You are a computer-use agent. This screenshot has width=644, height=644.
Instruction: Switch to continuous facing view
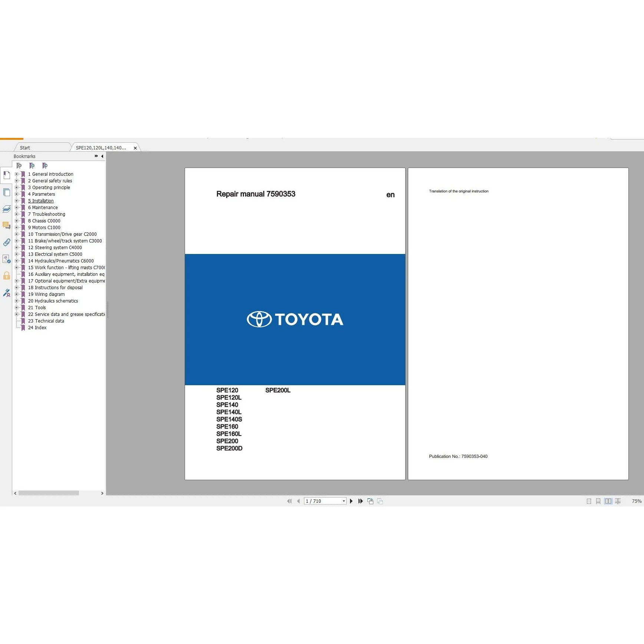pos(618,501)
